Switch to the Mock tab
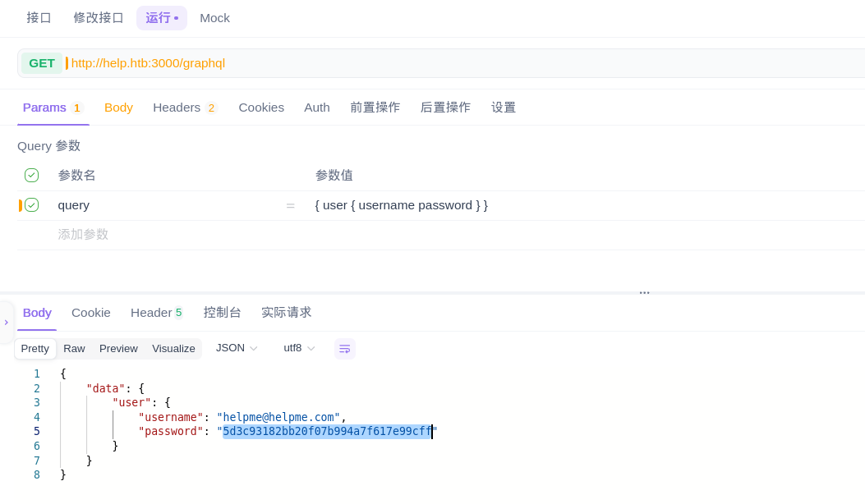Viewport: 865px width, 504px height. click(x=214, y=18)
